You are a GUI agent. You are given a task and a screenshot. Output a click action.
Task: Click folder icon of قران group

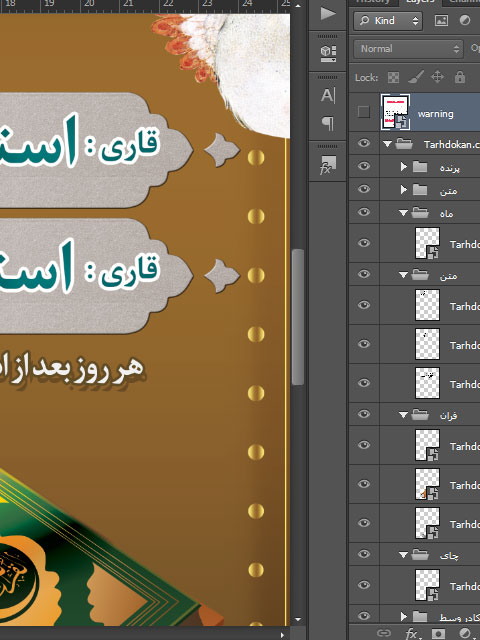[x=420, y=415]
